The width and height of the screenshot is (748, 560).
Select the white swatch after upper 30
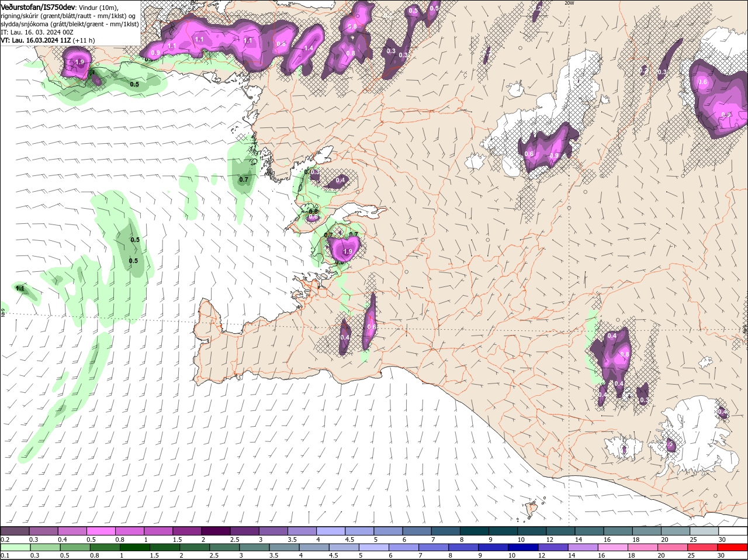[733, 531]
